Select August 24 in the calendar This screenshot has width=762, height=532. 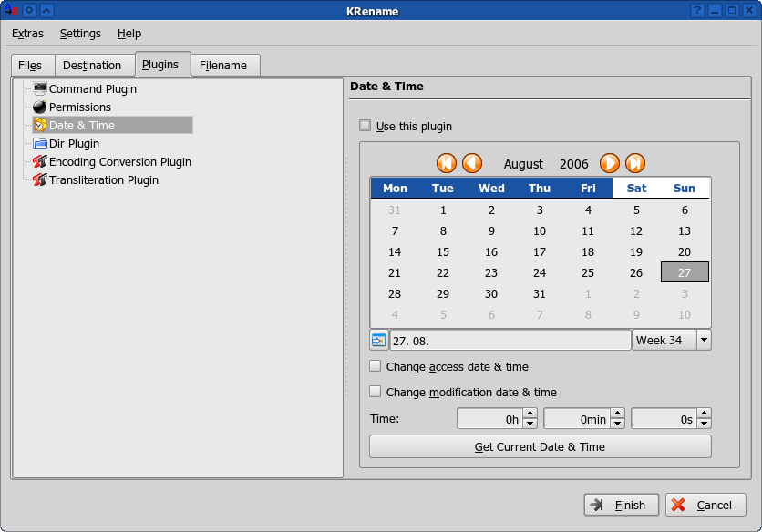tap(540, 272)
